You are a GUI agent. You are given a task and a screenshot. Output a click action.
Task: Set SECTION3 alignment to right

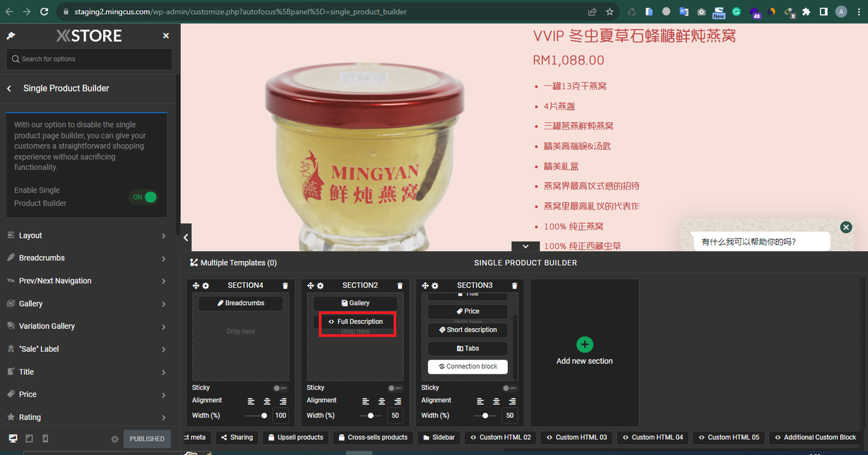[513, 401]
